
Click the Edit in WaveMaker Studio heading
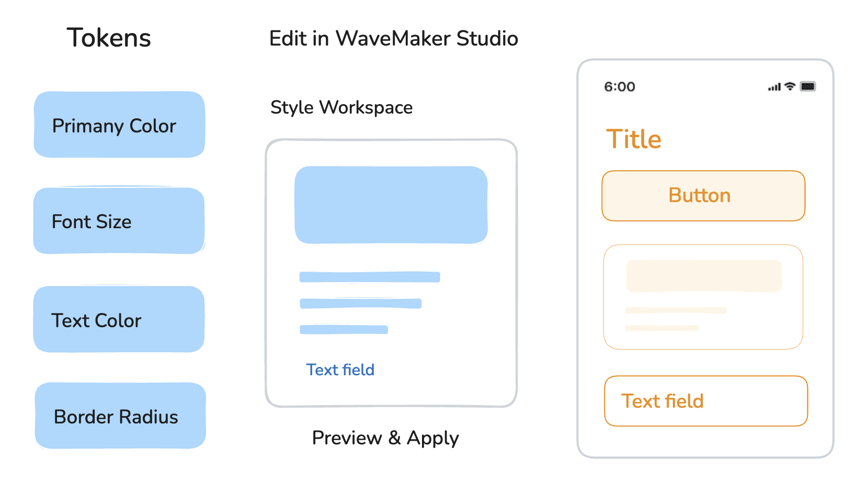(393, 39)
